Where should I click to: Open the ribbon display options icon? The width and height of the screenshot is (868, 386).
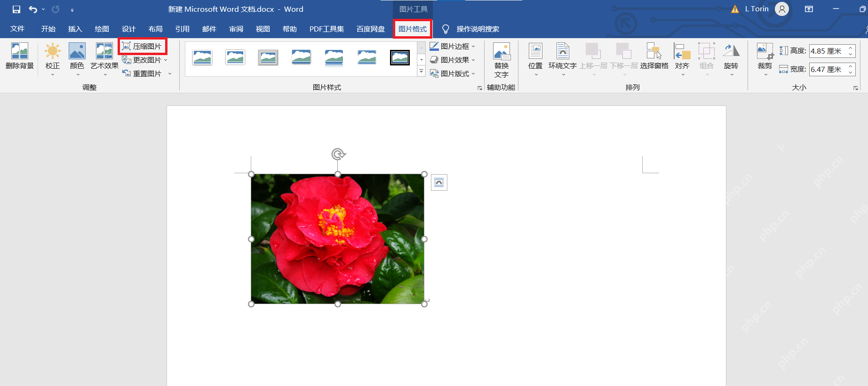[x=809, y=9]
